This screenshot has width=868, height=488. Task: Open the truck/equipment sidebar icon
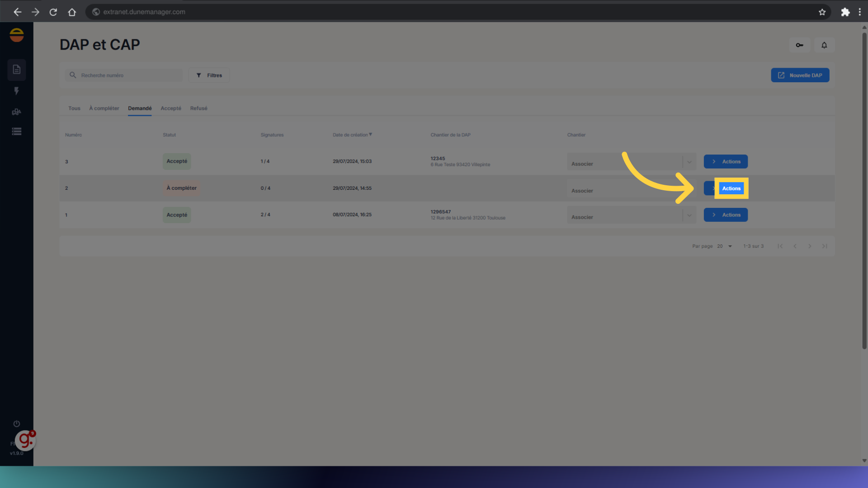(x=17, y=112)
